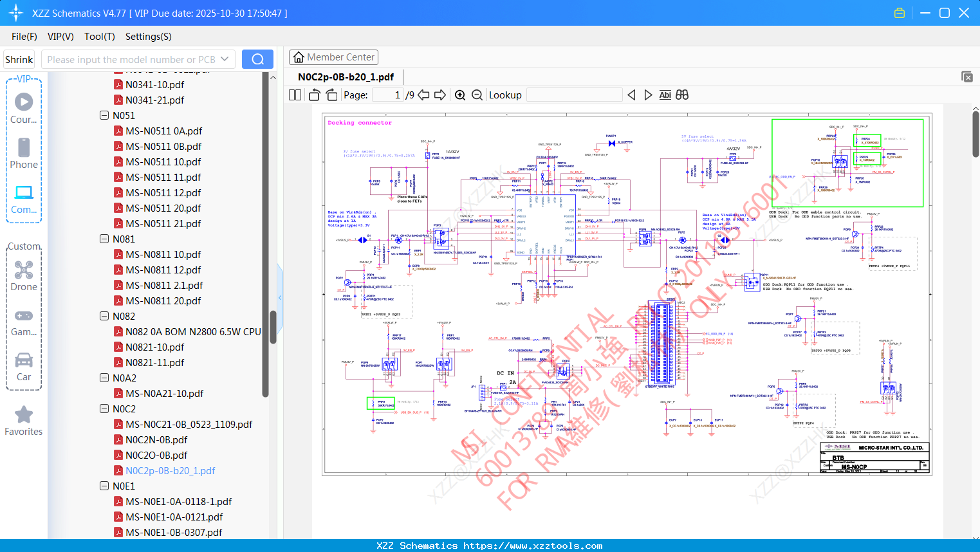Zoom out of the schematic
This screenshot has width=980, height=552.
coord(477,95)
